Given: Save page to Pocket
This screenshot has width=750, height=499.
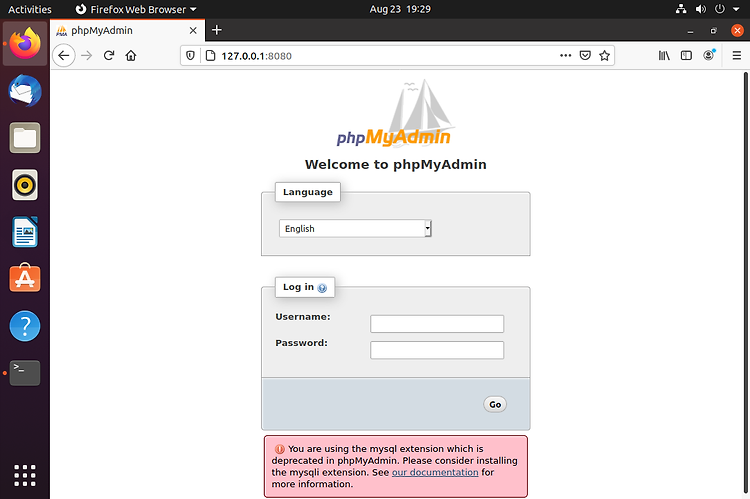Looking at the screenshot, I should (x=585, y=55).
